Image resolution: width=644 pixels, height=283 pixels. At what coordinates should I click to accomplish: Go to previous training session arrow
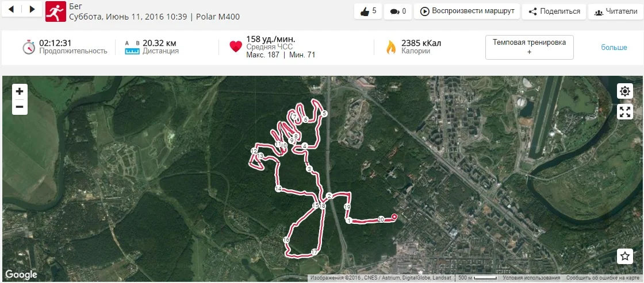11,9
